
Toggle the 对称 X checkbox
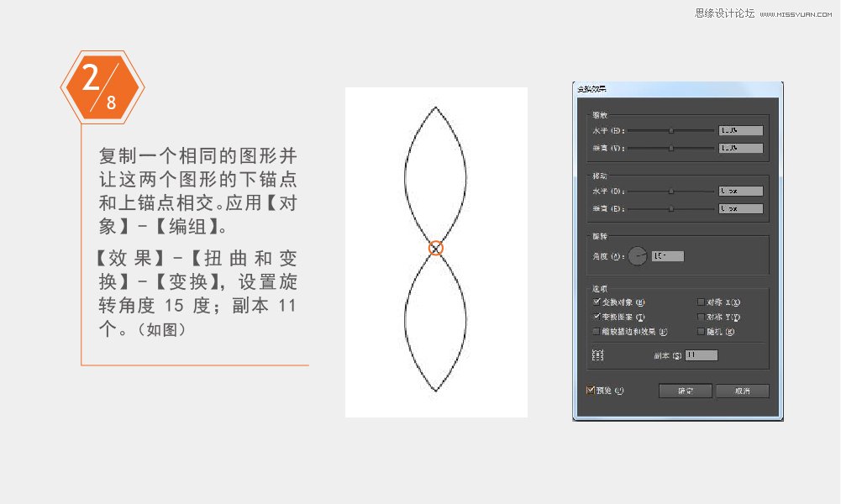(x=699, y=302)
